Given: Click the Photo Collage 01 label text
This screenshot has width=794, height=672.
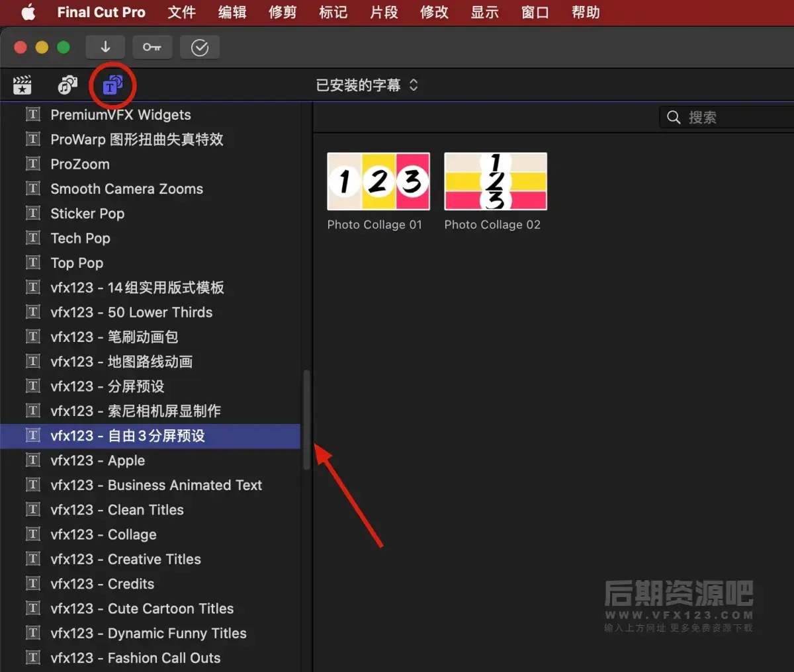Looking at the screenshot, I should [x=375, y=225].
